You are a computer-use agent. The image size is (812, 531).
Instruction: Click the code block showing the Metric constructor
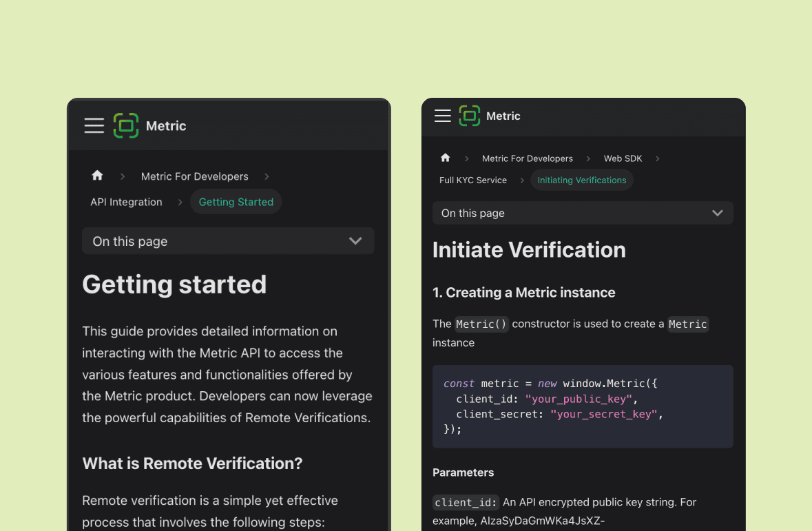[x=583, y=406]
